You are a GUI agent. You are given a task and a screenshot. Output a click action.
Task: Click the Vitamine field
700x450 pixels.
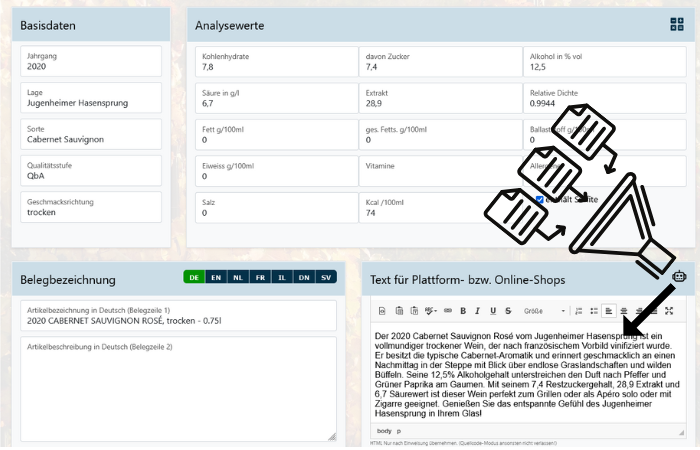441,171
